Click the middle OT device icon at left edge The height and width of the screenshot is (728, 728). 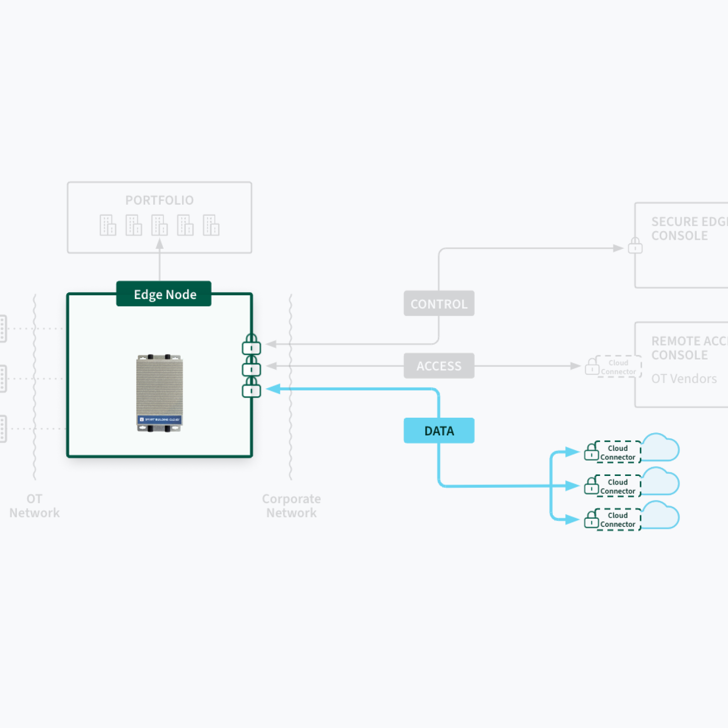click(3, 379)
